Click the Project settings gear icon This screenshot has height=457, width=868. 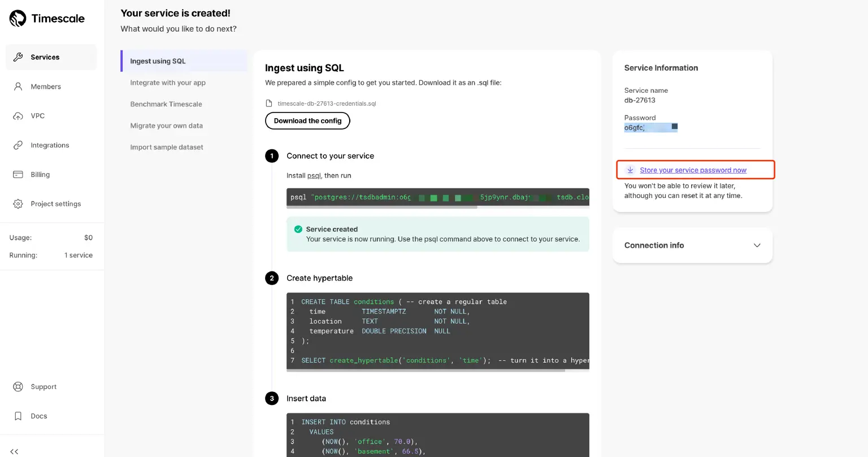[18, 204]
